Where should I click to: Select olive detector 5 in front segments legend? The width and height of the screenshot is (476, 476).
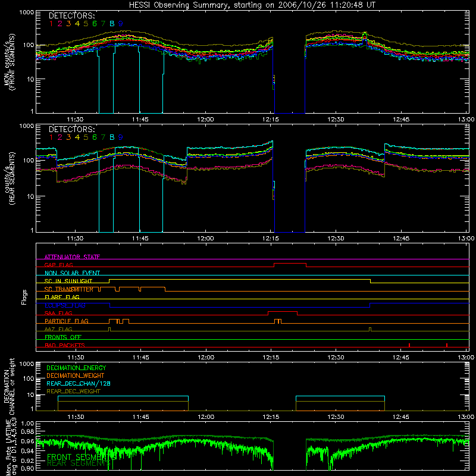[x=86, y=24]
